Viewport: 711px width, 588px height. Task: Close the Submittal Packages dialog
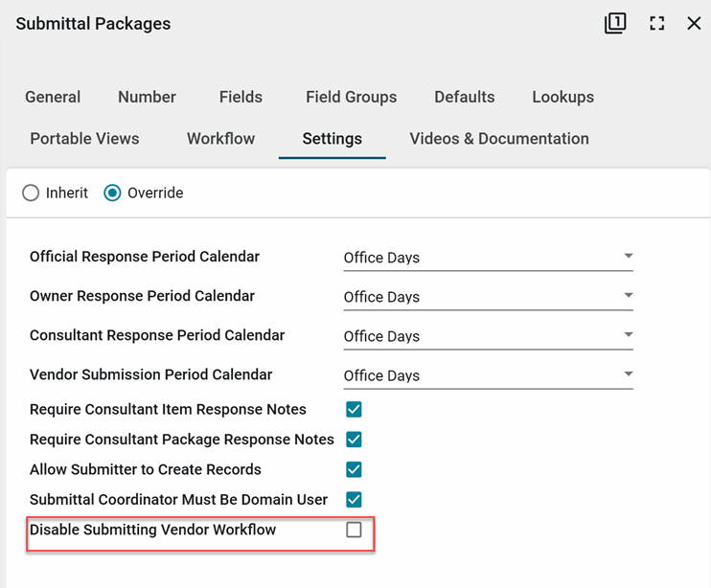(694, 24)
